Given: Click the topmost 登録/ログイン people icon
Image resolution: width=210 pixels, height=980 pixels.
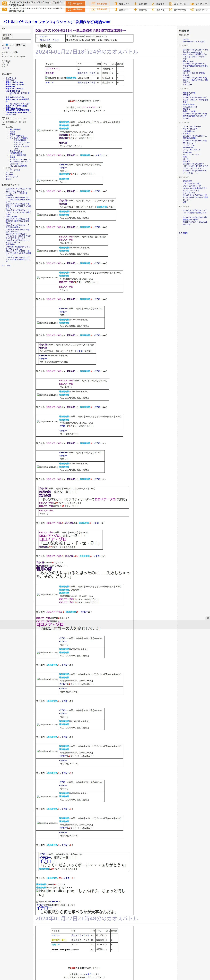Looking at the screenshot, I should 192,4.
